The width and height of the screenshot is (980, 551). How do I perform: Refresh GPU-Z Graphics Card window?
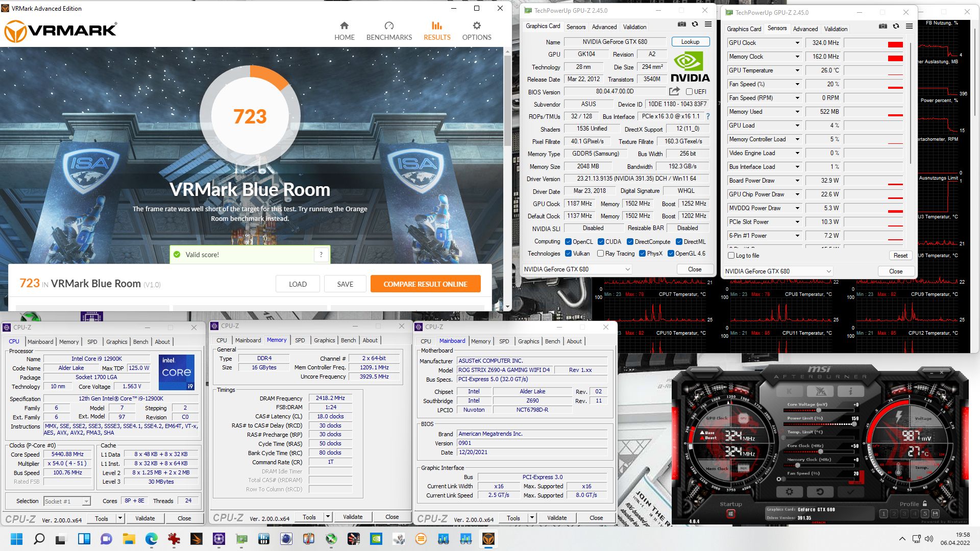coord(695,24)
